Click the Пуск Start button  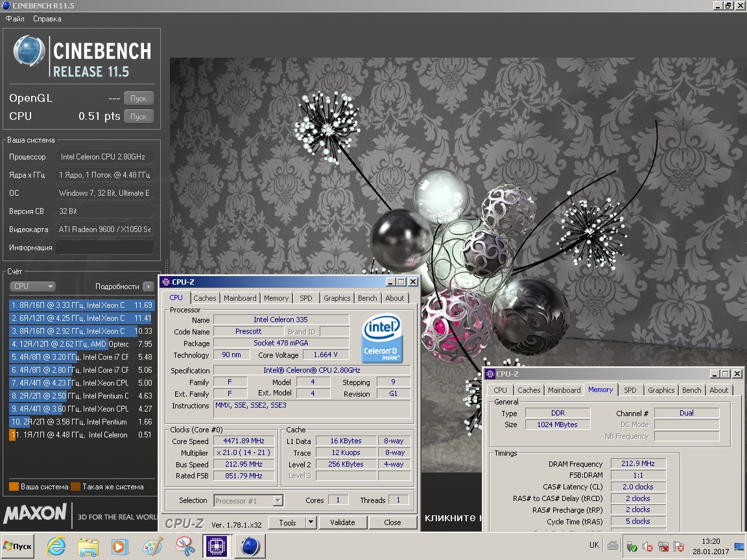(x=17, y=546)
